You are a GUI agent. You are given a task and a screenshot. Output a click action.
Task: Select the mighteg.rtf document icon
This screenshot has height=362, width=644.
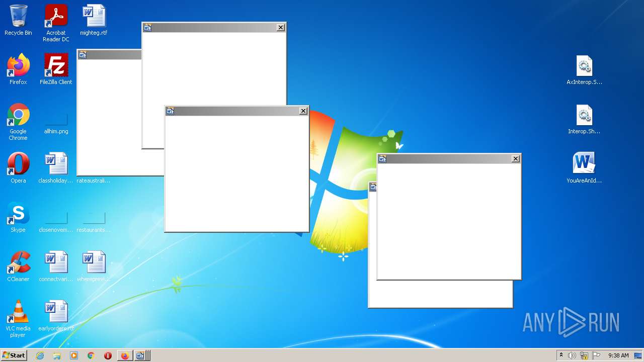coord(94,20)
